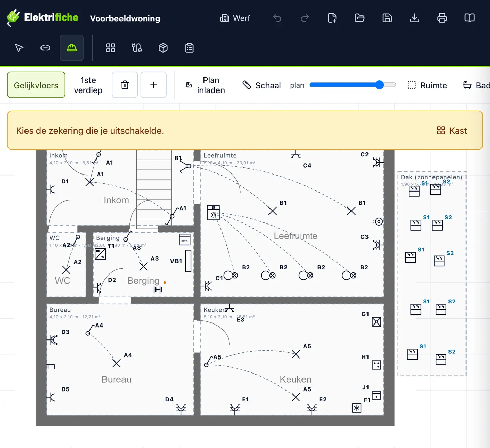Select the E1 socket in Keuken
The image size is (490, 448).
coord(235,409)
